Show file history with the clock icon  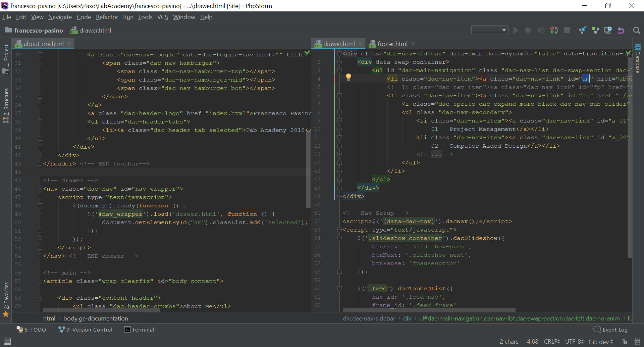608,31
